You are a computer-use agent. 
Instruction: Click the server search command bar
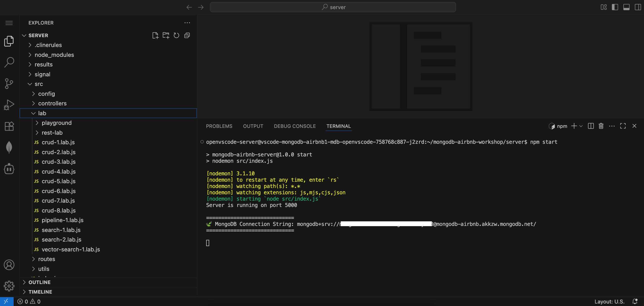[333, 7]
